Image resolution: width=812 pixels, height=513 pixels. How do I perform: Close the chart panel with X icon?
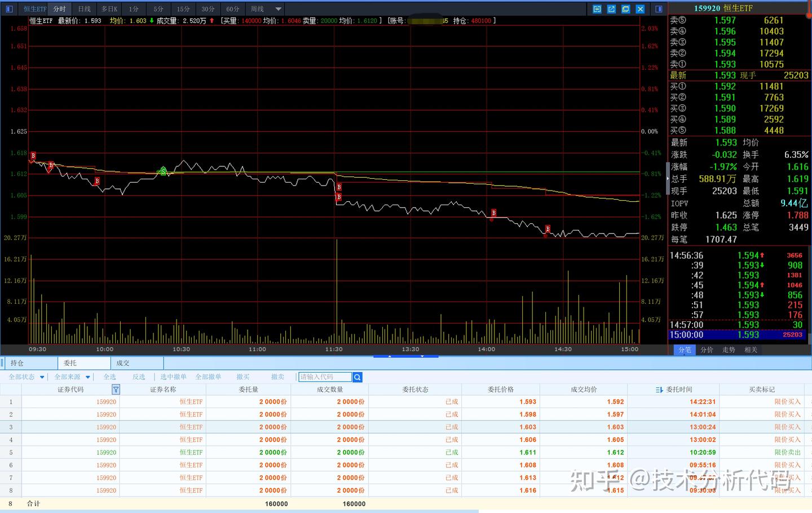click(640, 9)
